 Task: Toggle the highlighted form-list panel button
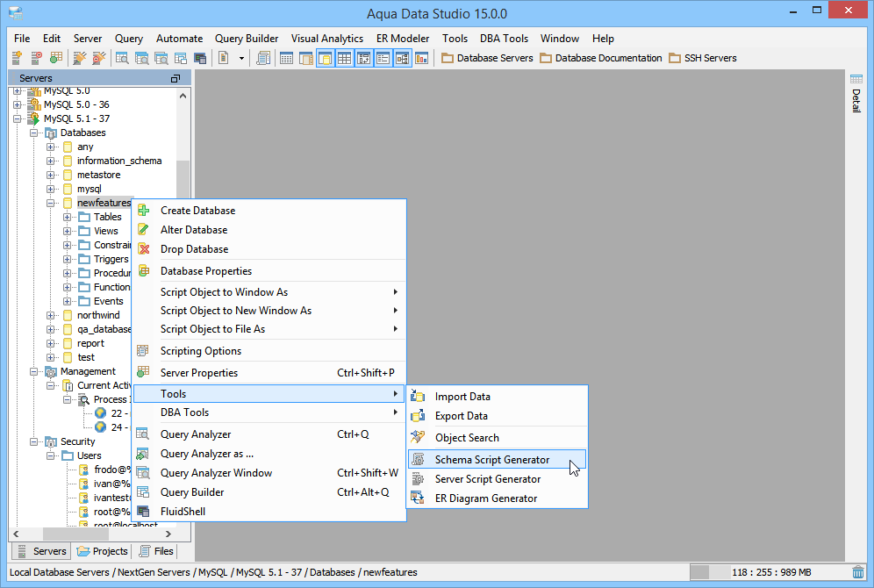[383, 58]
